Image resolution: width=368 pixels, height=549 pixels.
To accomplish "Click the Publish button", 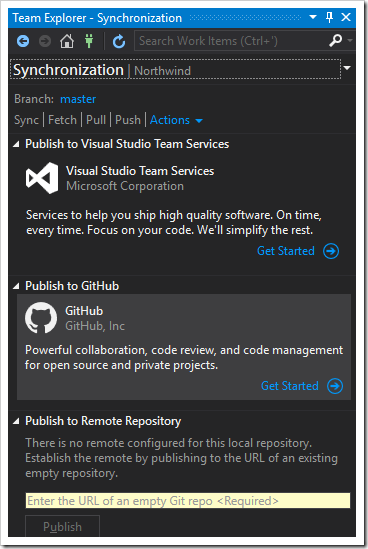I will click(x=62, y=526).
